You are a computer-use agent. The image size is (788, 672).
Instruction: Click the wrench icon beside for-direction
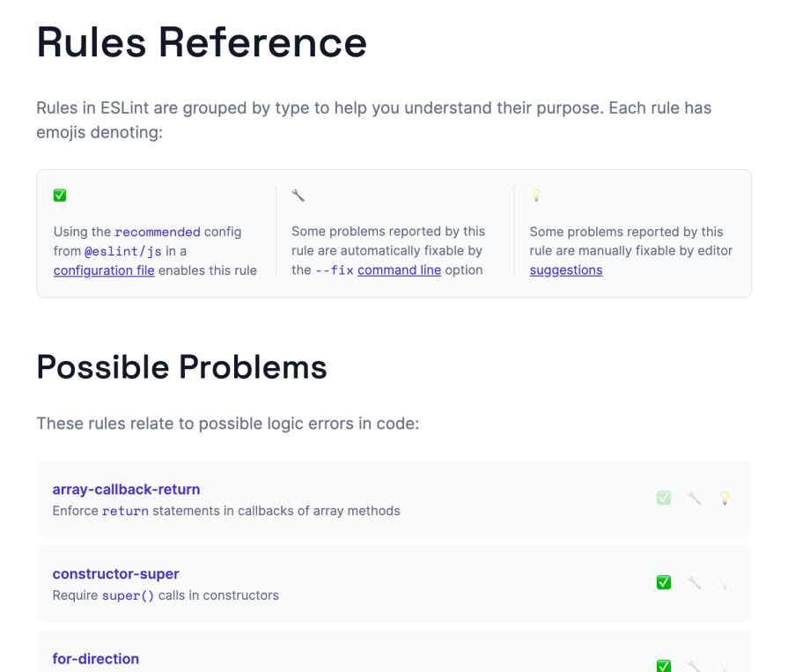694,667
